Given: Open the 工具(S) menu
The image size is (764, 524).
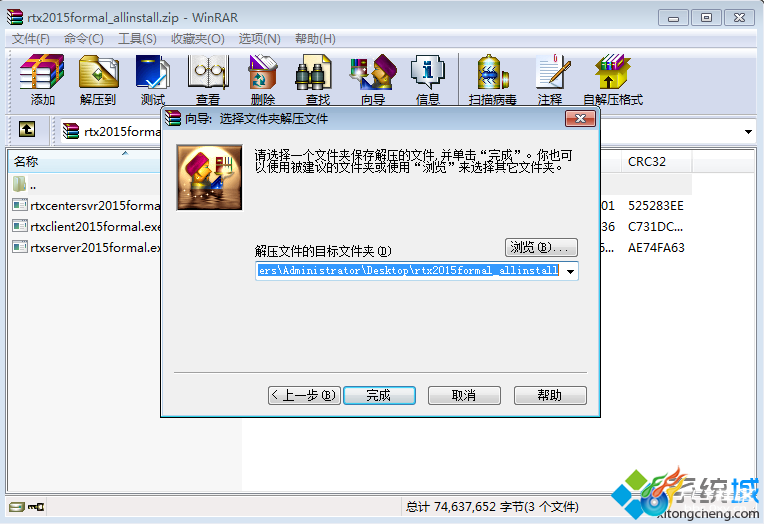Looking at the screenshot, I should (x=137, y=39).
